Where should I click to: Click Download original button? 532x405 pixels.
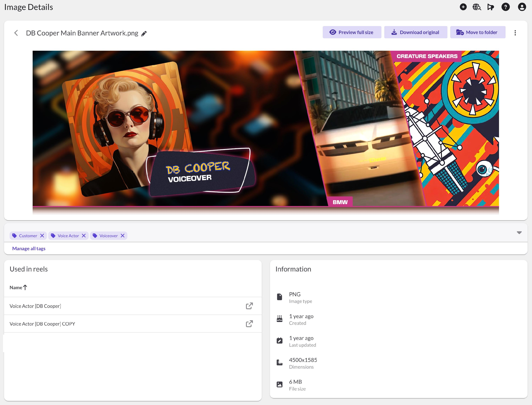coord(415,32)
